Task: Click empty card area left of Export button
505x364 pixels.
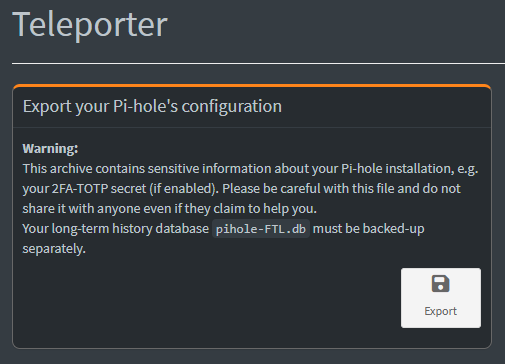Action: (207, 298)
